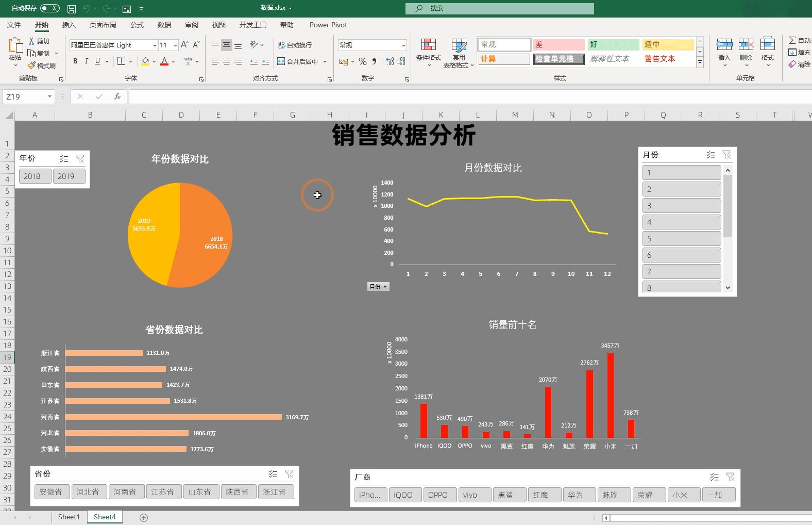Open fill color dropdown arrow
Image resolution: width=812 pixels, height=525 pixels.
pos(154,61)
